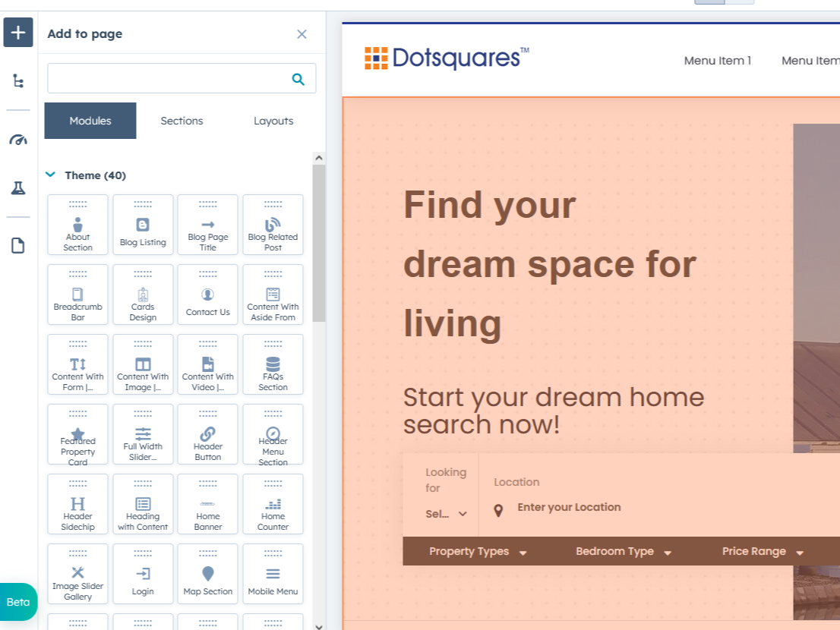Switch to the Sections tab
The height and width of the screenshot is (630, 840).
pyautogui.click(x=182, y=121)
